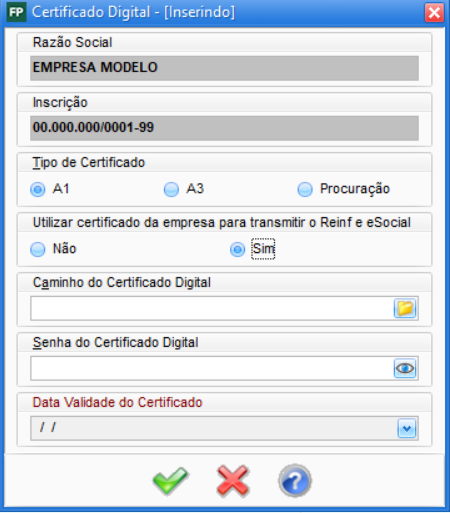Click the Data Validade do Certificado label

pyautogui.click(x=117, y=402)
